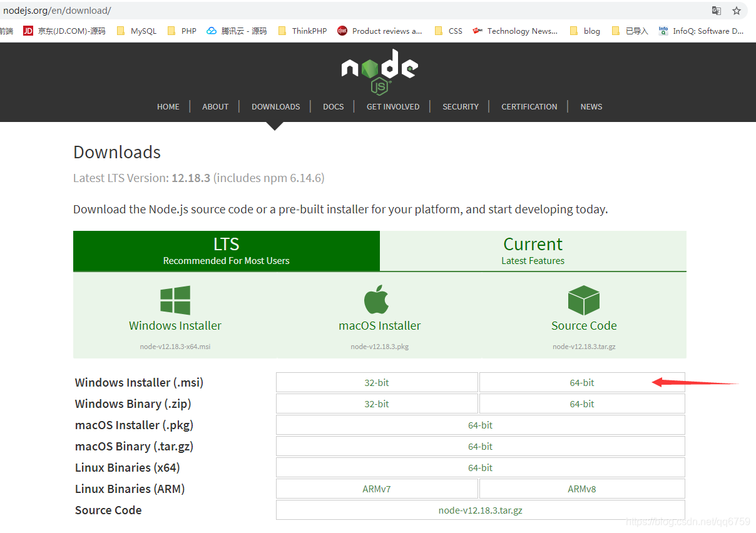Viewport: 756px width, 533px height.
Task: Open the CSS bookmark folder
Action: [448, 31]
